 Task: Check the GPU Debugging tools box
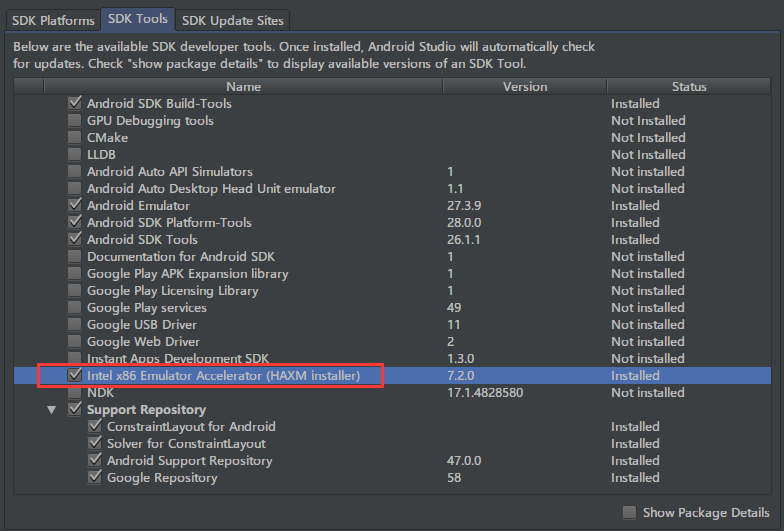[74, 121]
